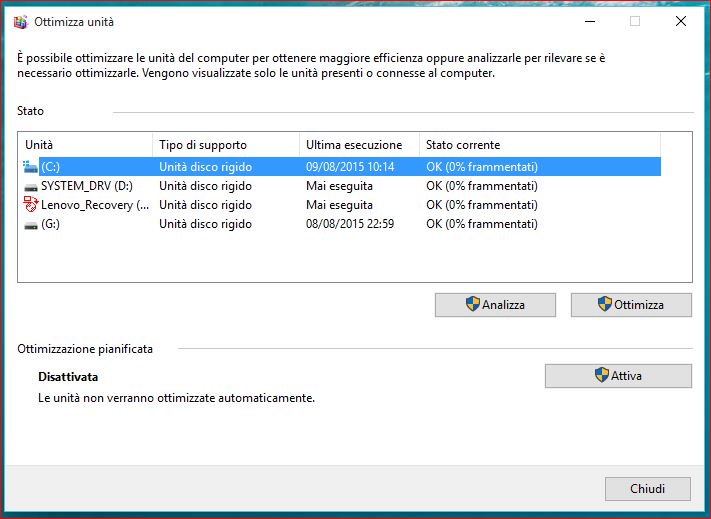Image resolution: width=711 pixels, height=519 pixels.
Task: Click Unità disco rigido in (C:) row
Action: (205, 167)
